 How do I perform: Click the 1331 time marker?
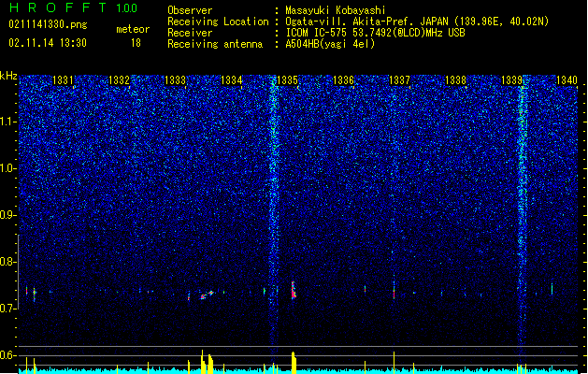(x=63, y=80)
